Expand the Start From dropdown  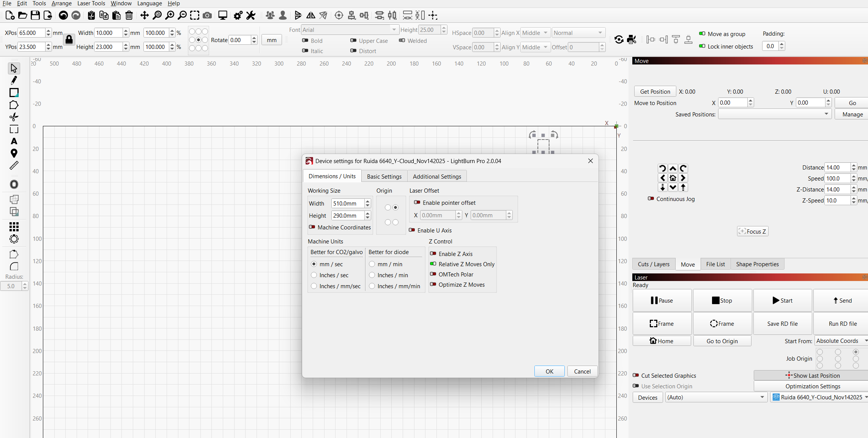pos(841,341)
